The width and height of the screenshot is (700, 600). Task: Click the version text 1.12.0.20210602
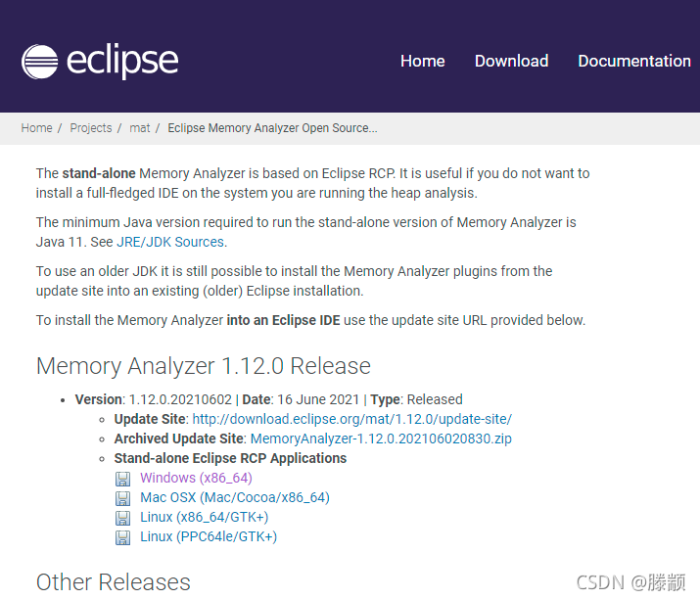pyautogui.click(x=180, y=399)
